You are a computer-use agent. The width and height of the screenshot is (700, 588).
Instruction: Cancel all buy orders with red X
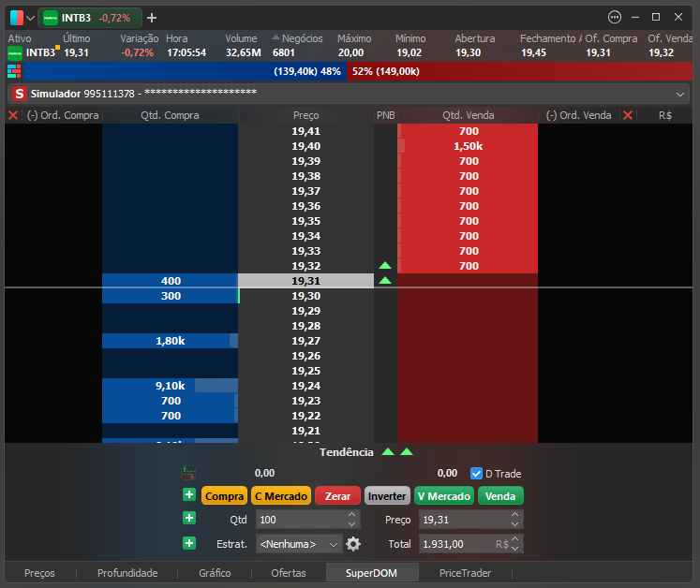point(13,115)
